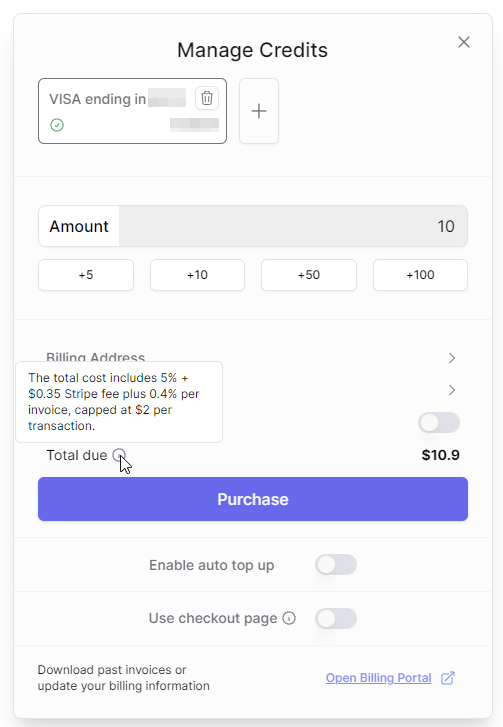Expand the row below Billing Address chevron
This screenshot has height=727, width=503.
pos(452,390)
